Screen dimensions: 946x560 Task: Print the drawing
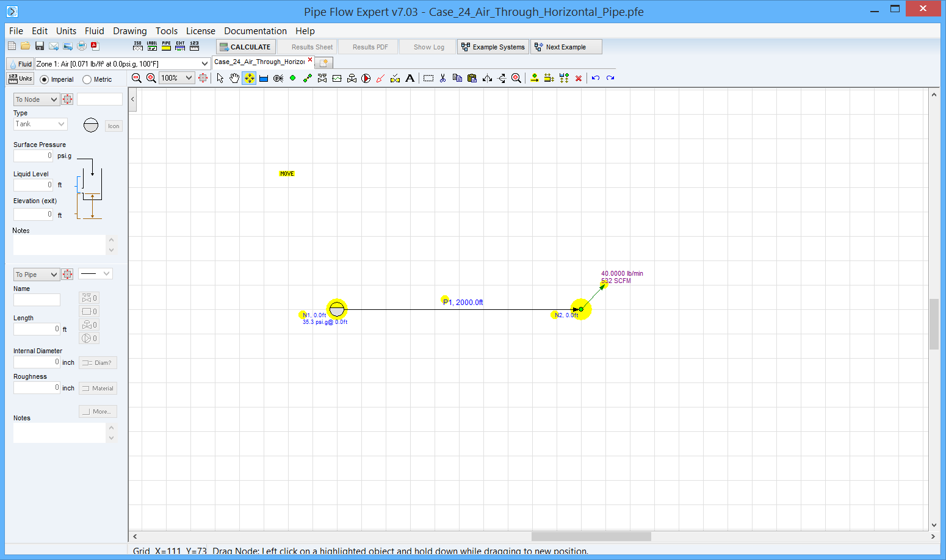pyautogui.click(x=82, y=46)
